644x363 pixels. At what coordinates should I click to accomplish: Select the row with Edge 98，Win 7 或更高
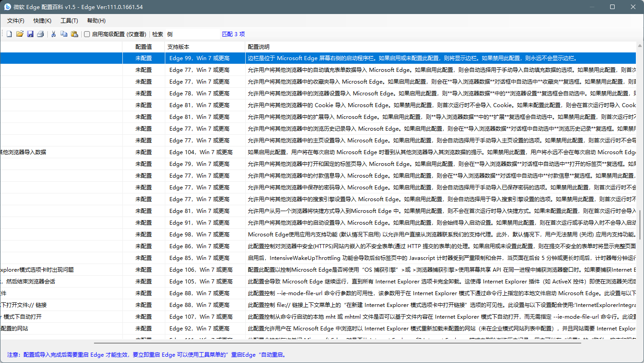(x=318, y=235)
